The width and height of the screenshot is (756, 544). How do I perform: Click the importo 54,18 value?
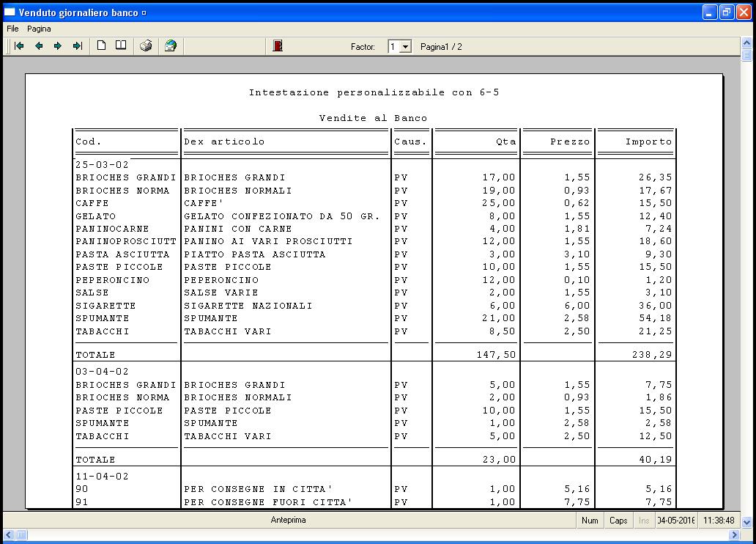(x=655, y=318)
